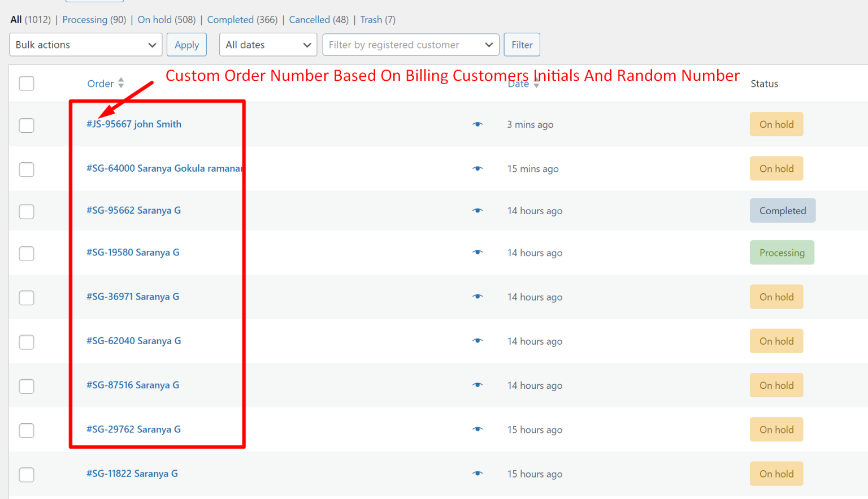Select the checkbox beside #SG-87516

[26, 386]
